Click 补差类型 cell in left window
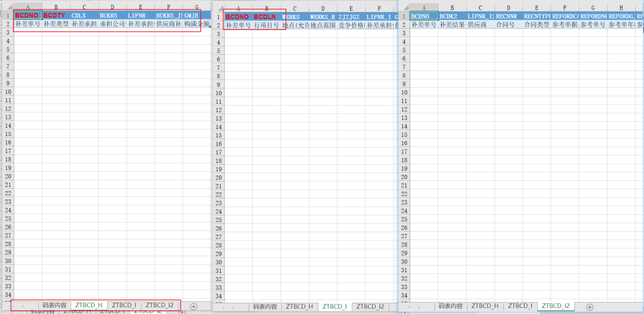Viewport: 644px width, 314px height. click(56, 24)
